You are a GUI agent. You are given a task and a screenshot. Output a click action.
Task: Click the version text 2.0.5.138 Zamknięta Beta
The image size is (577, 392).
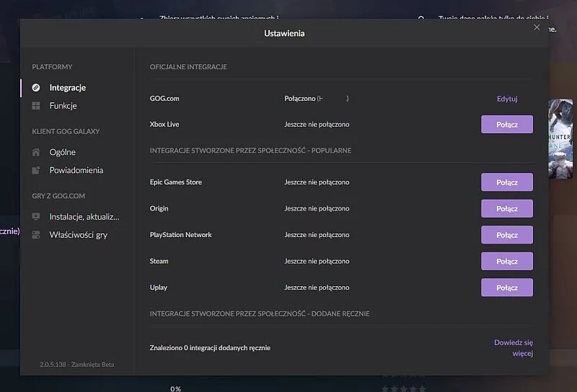[77, 365]
